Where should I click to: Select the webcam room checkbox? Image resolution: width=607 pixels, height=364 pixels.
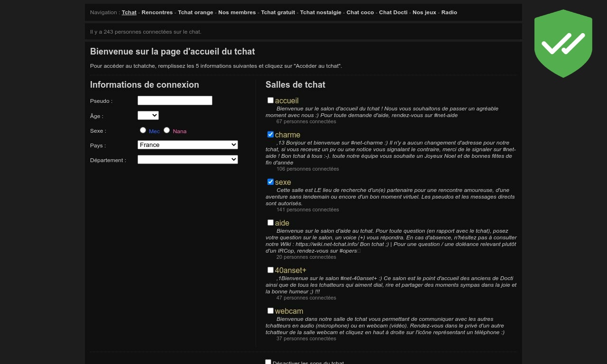coord(270,310)
